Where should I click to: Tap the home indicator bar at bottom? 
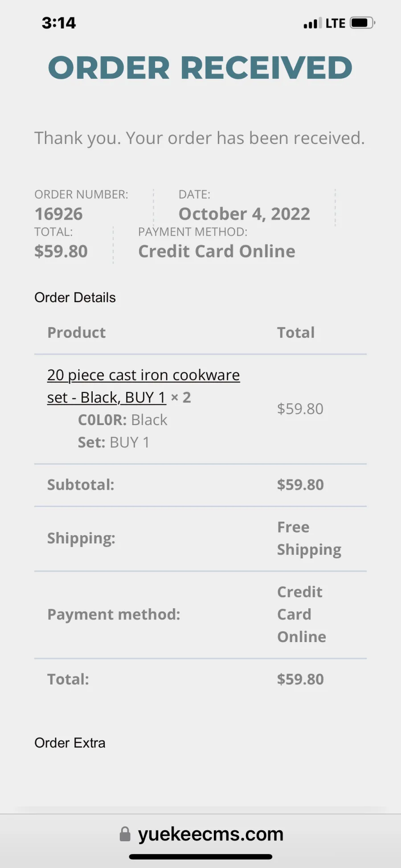200,857
